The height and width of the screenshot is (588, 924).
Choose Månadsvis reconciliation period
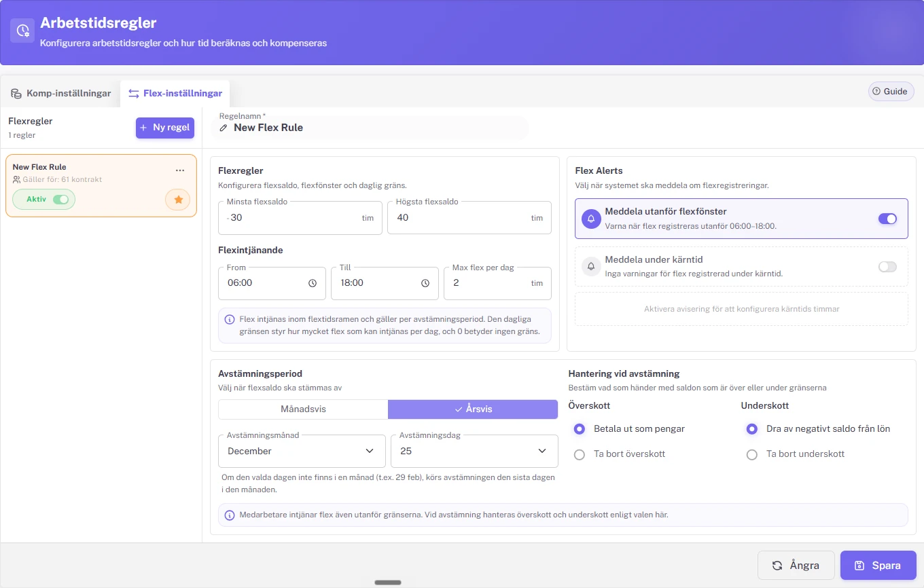303,409
